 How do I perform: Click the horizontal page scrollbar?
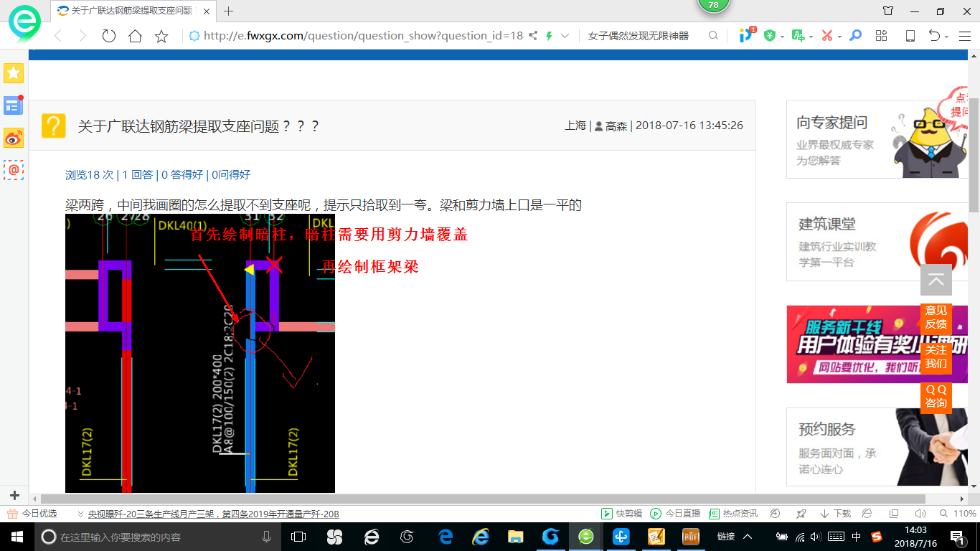483,499
